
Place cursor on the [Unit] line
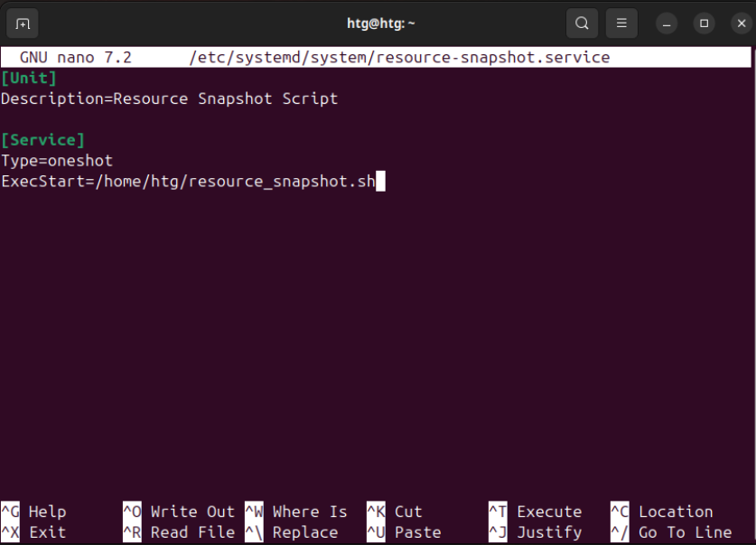click(x=29, y=78)
